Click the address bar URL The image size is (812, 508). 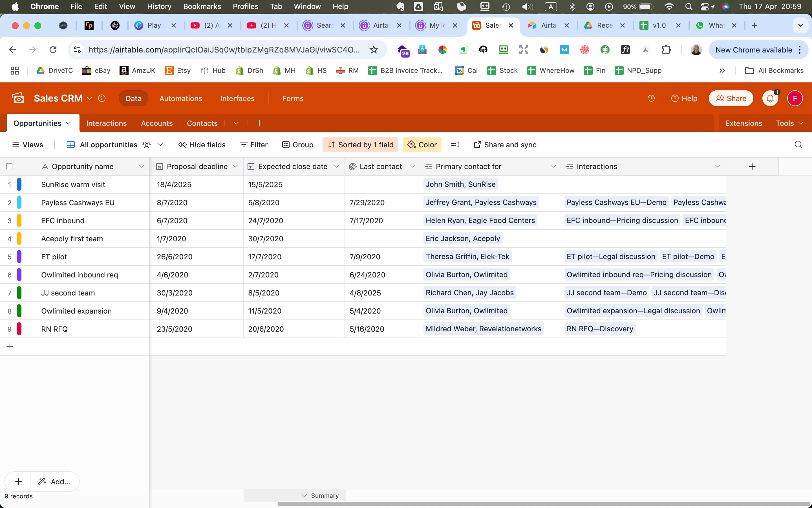(x=224, y=50)
